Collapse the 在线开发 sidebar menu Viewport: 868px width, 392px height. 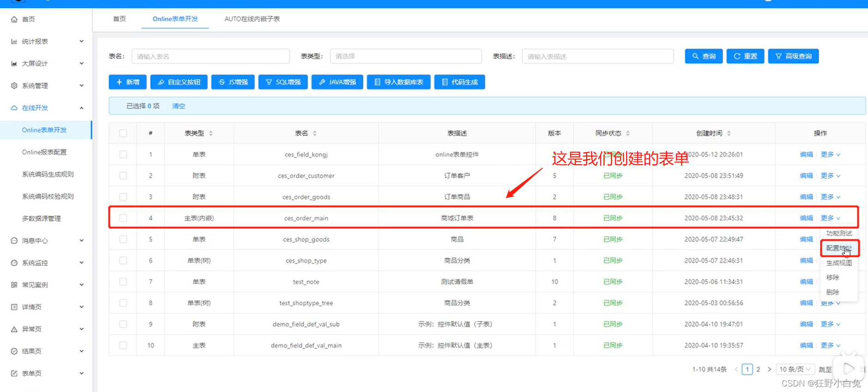click(82, 108)
